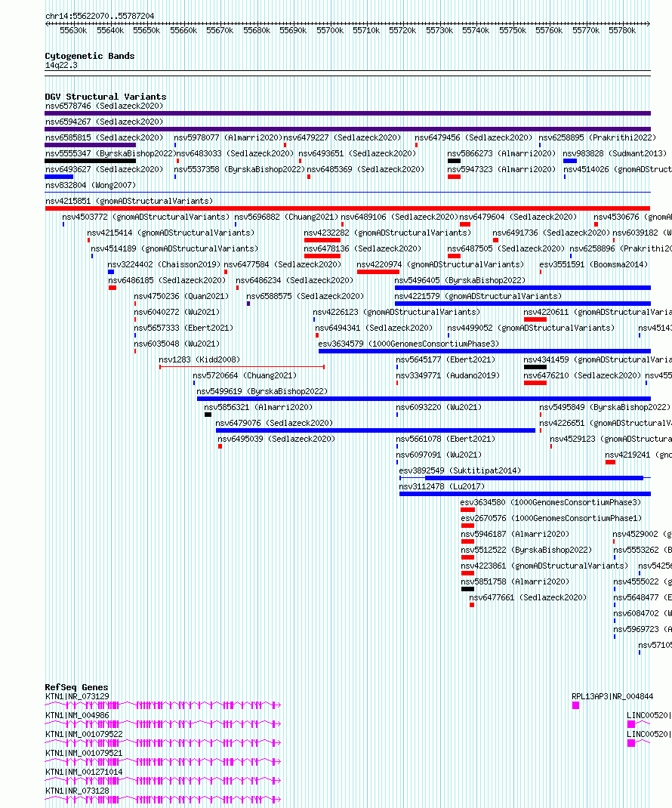Select the black bar of nsv4341459
This screenshot has height=808, width=672.
click(535, 368)
